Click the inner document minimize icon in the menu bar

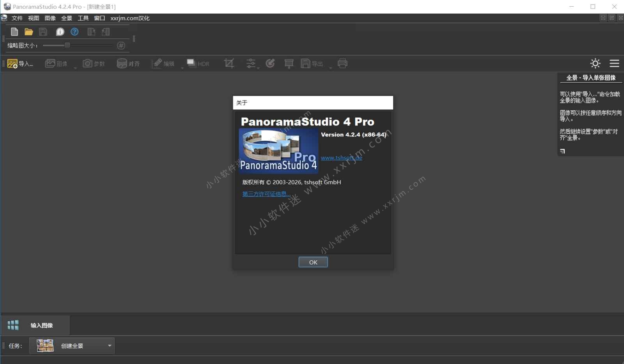click(603, 18)
